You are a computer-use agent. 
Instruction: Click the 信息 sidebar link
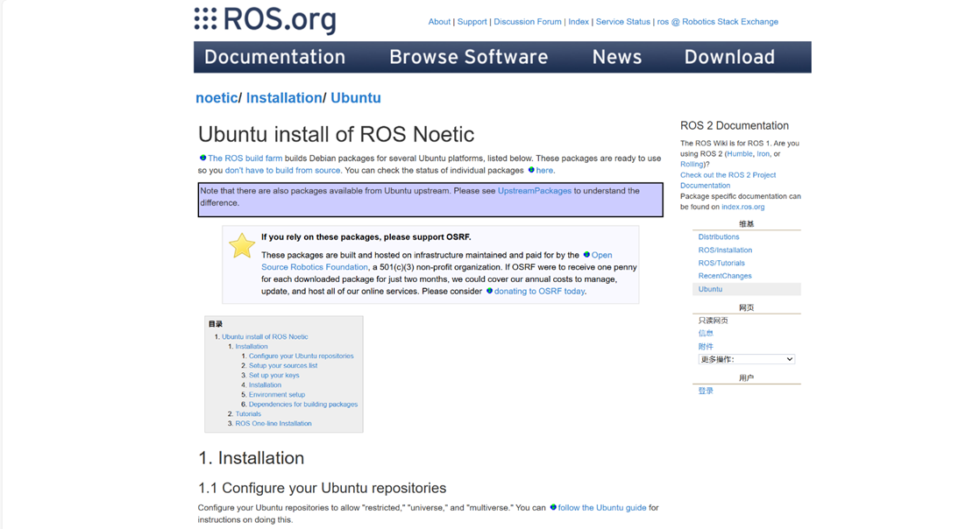(706, 333)
